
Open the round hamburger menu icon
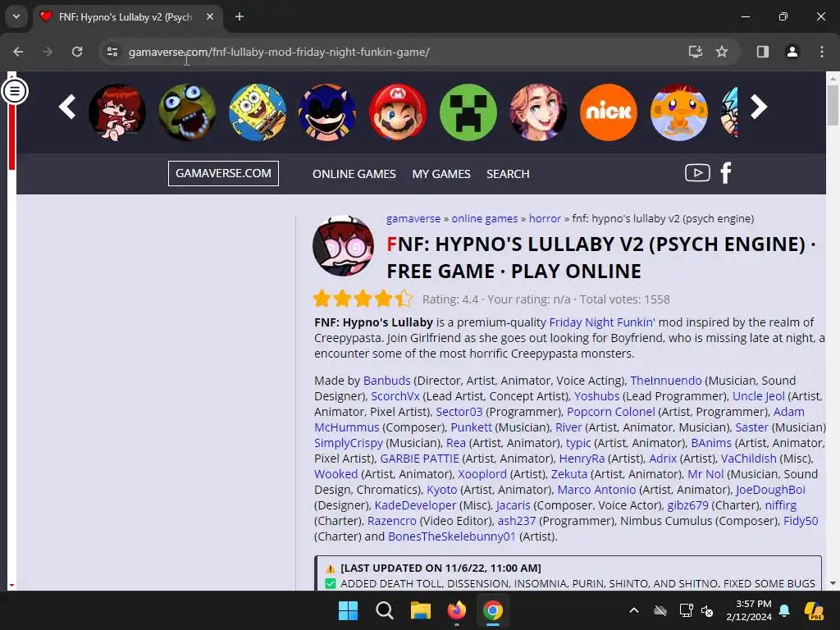tap(15, 91)
